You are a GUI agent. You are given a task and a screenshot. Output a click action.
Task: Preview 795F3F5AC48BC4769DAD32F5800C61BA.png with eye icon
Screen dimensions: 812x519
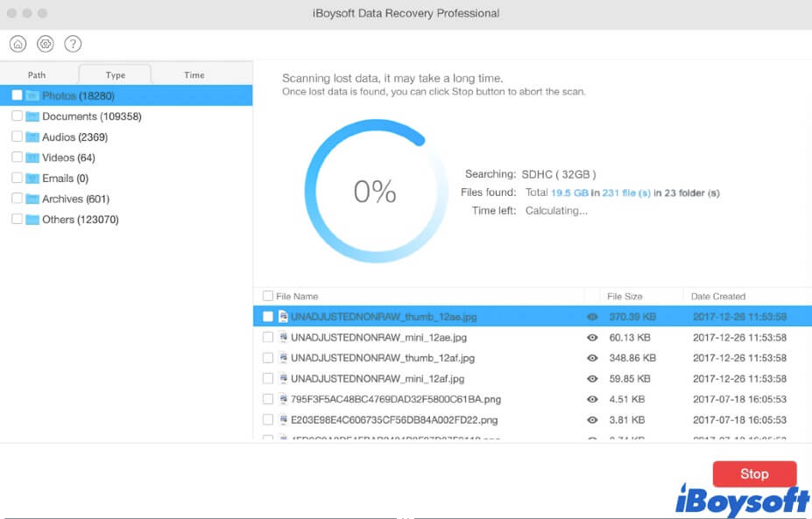pyautogui.click(x=592, y=399)
